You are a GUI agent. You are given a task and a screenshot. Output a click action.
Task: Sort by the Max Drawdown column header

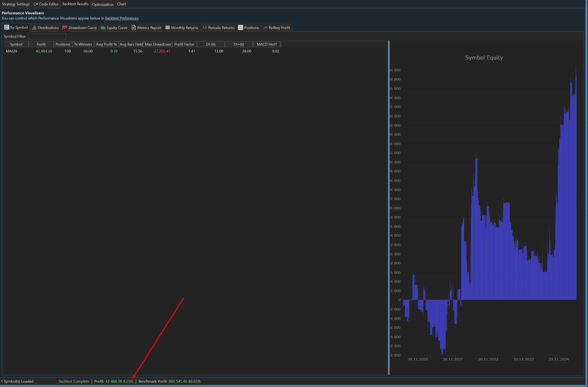coord(158,44)
